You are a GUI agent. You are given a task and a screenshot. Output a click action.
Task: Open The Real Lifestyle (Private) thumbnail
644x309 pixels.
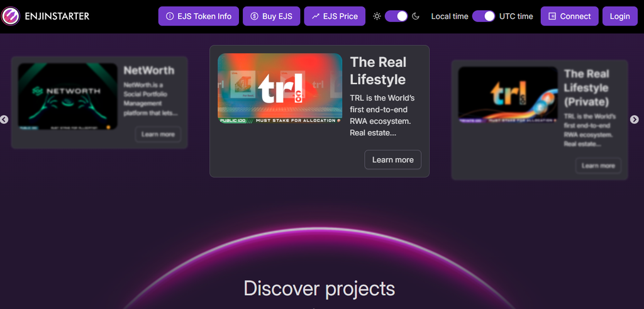(x=508, y=95)
